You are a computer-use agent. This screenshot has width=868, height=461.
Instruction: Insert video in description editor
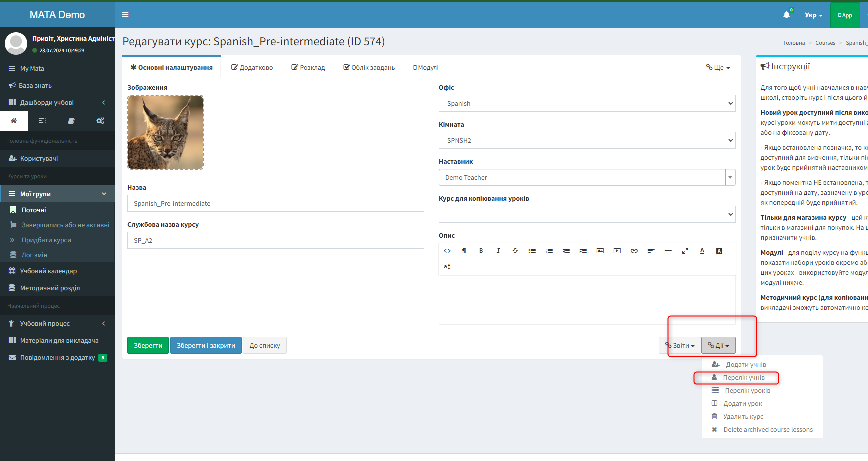click(617, 251)
